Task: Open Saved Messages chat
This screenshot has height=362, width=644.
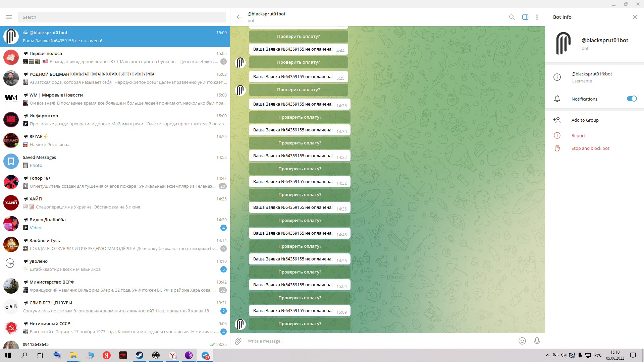Action: [x=115, y=161]
